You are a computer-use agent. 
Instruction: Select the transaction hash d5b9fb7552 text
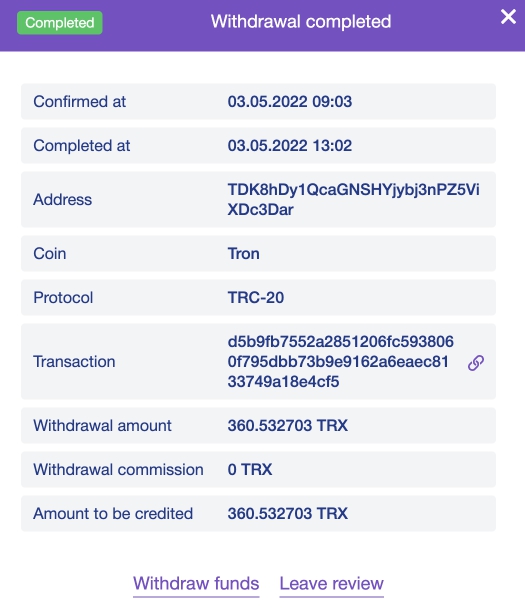click(340, 362)
